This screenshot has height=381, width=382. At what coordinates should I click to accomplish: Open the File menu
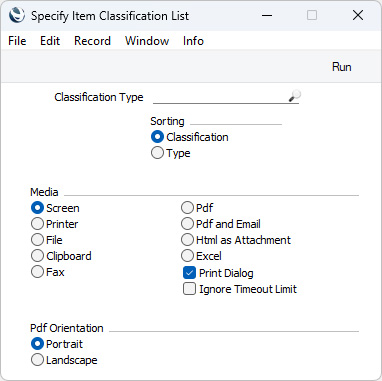17,41
